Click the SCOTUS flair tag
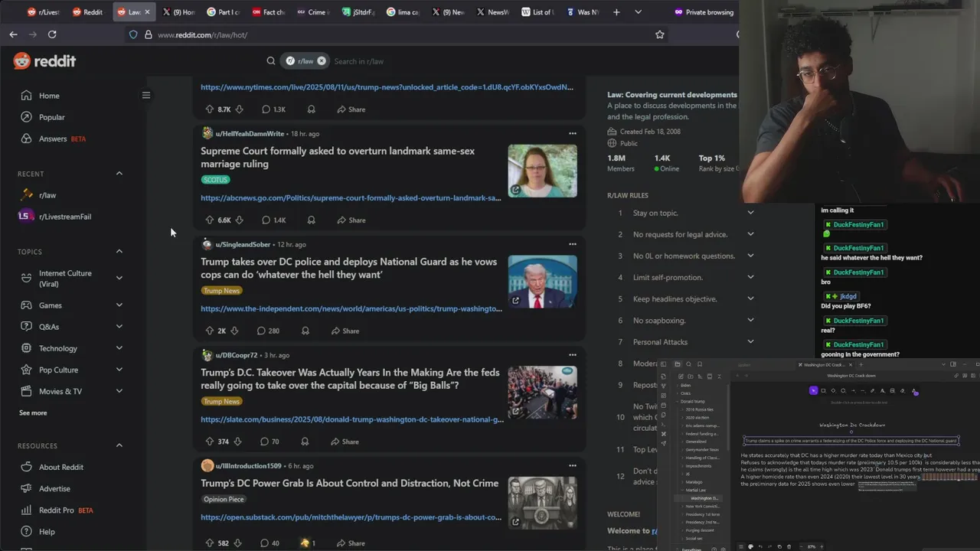The width and height of the screenshot is (980, 551). pos(215,180)
